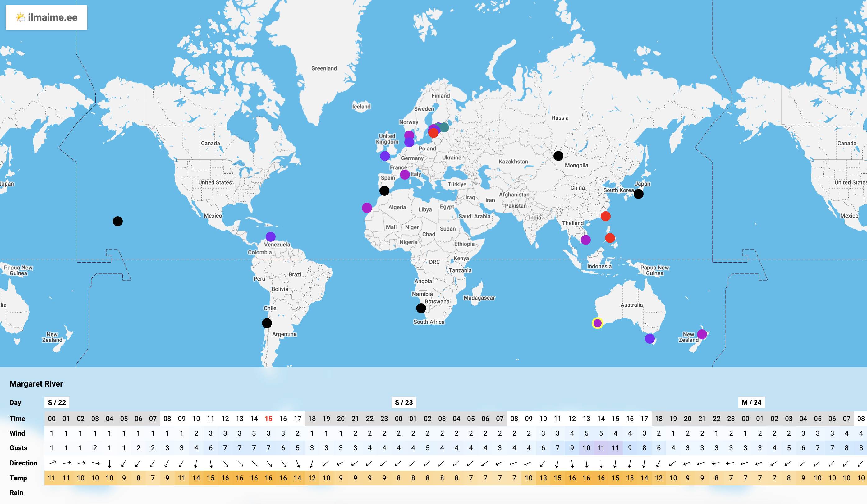The height and width of the screenshot is (504, 867).
Task: Click the black marker north of Mongolia
Action: click(x=558, y=156)
